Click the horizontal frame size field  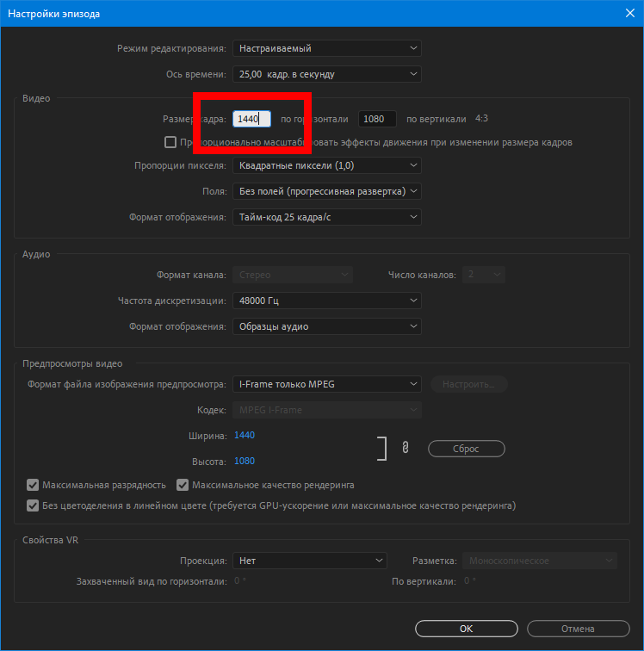coord(252,119)
